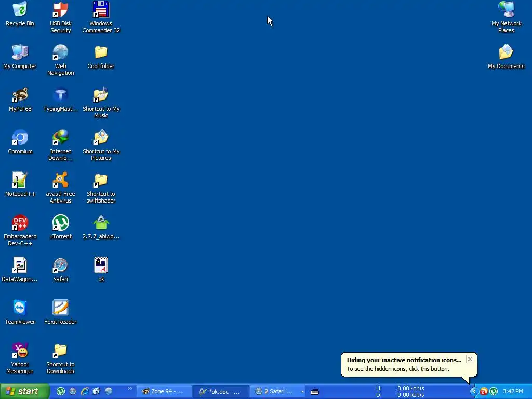Select the Foxit Reader desktop icon
Viewport: 532px width, 399px height.
pyautogui.click(x=60, y=312)
